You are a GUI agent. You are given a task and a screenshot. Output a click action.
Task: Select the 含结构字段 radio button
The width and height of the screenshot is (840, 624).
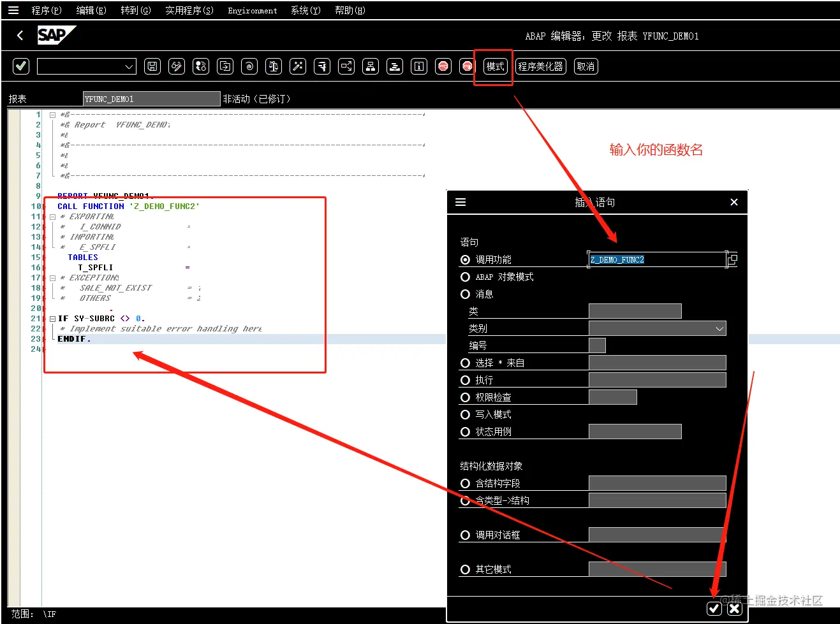[x=465, y=483]
